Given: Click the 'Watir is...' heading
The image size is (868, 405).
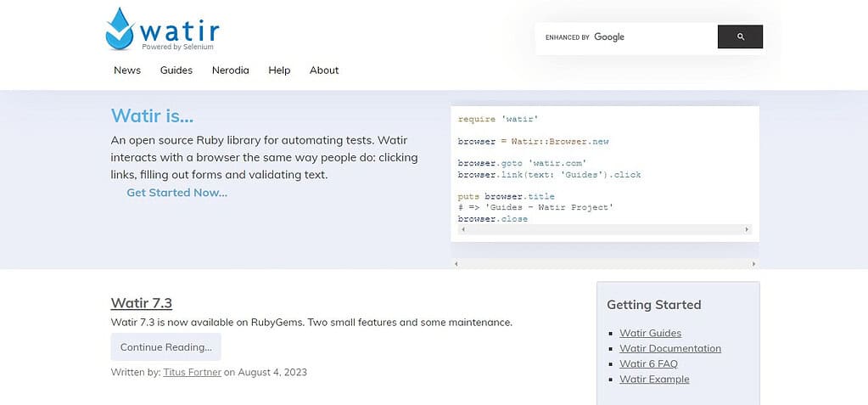Looking at the screenshot, I should 152,115.
